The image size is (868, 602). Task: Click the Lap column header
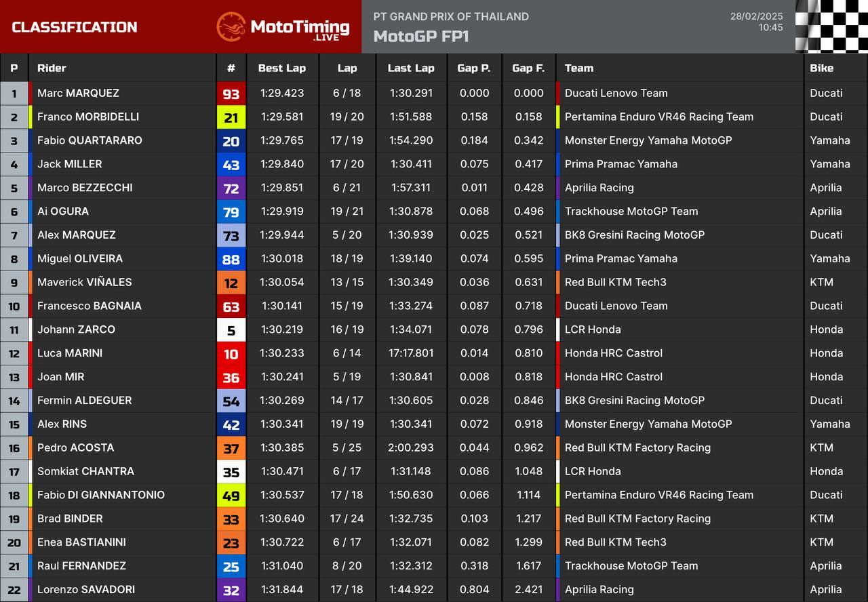coord(347,68)
